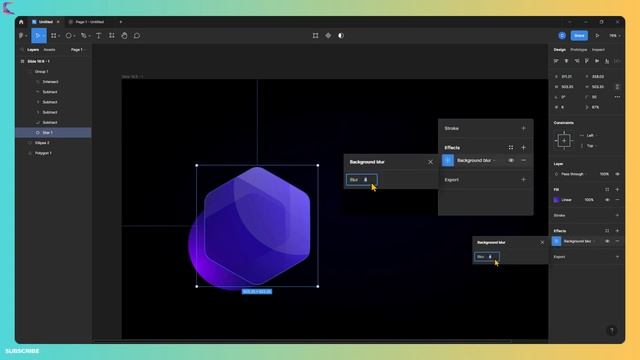Image resolution: width=640 pixels, height=360 pixels.
Task: Open fill styles icon in Fill section
Action: click(x=607, y=190)
